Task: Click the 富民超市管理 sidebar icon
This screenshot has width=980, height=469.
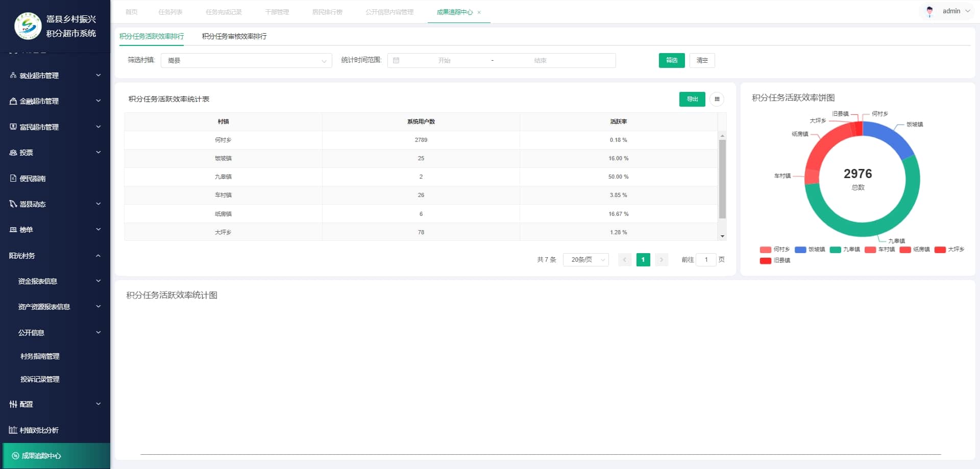Action: (13, 127)
